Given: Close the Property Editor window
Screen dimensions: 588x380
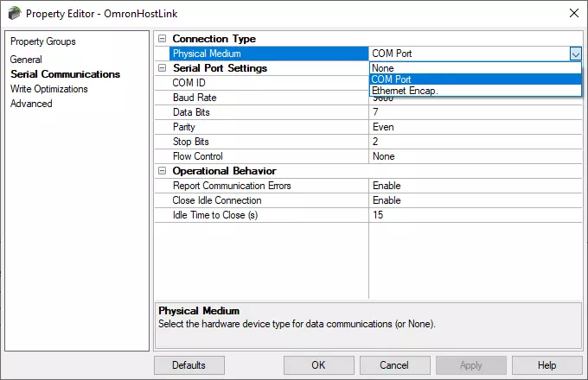Looking at the screenshot, I should point(574,13).
